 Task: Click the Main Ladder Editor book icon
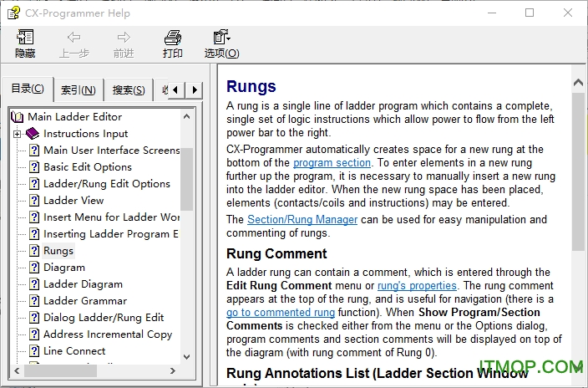tap(18, 117)
